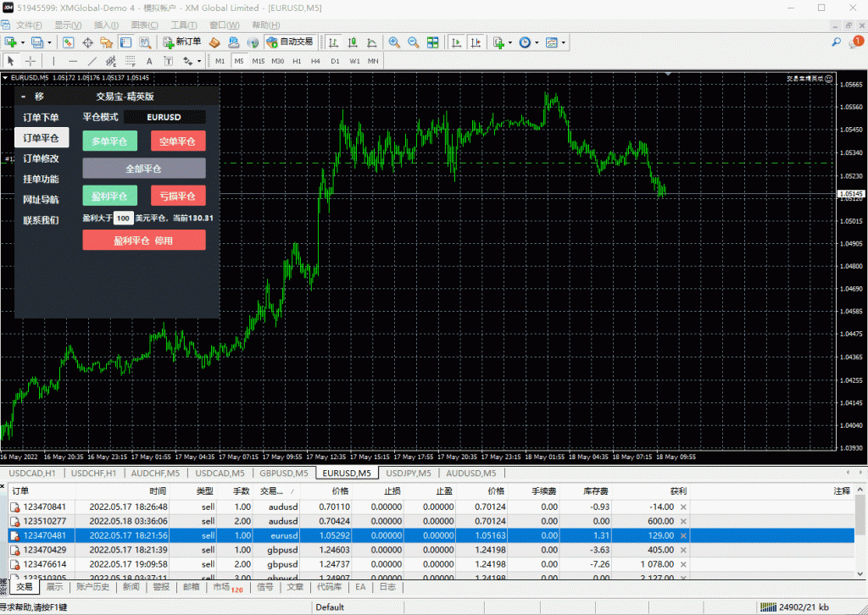Expand the indicators list dropdown arrow
Viewport: 868px width, 615px height.
509,42
